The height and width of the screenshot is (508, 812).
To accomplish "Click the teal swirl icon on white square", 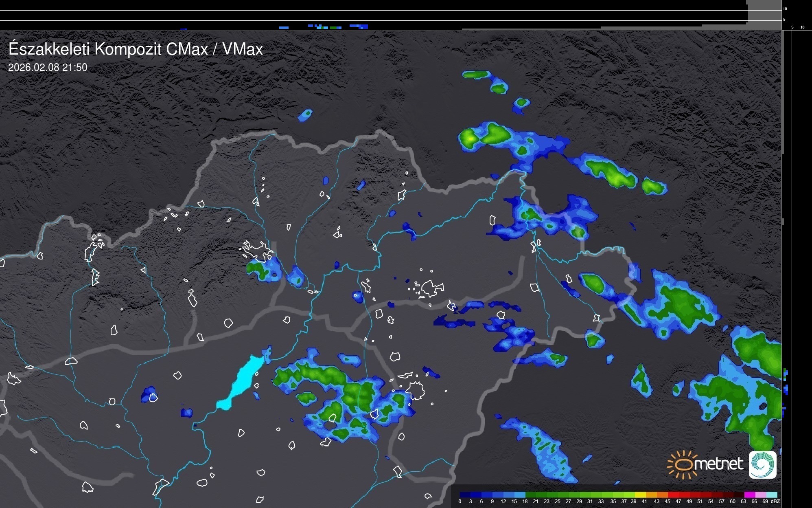I will (x=762, y=464).
